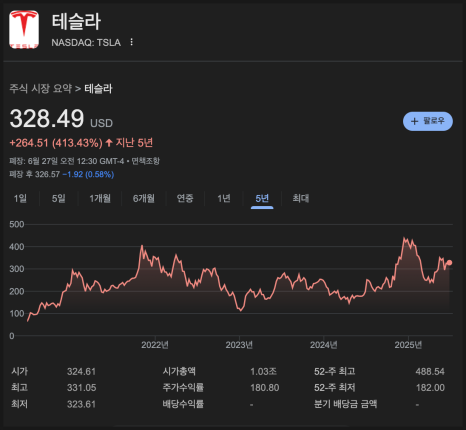Click the 52-주 최저 value 182.00

pyautogui.click(x=430, y=388)
